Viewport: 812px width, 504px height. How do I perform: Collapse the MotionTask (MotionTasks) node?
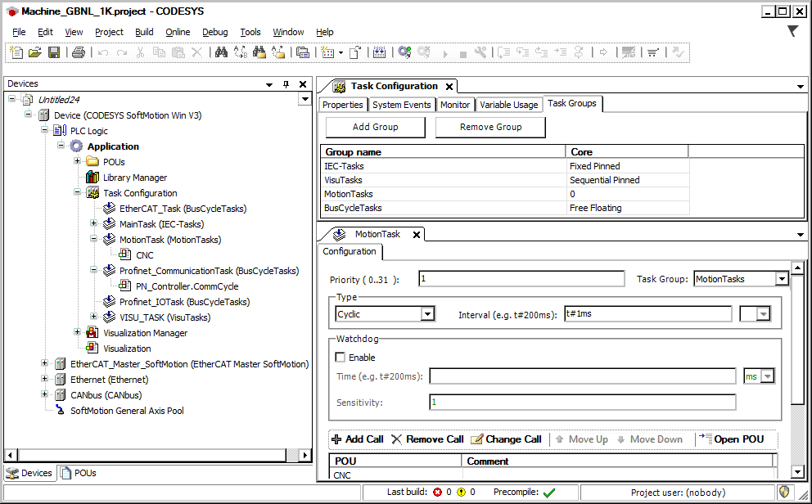[x=93, y=239]
